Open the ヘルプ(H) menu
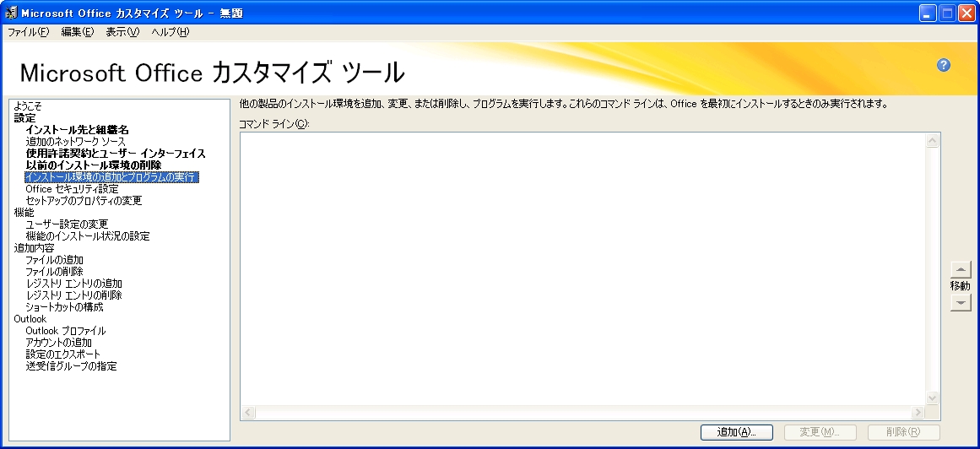980x449 pixels. 170,32
